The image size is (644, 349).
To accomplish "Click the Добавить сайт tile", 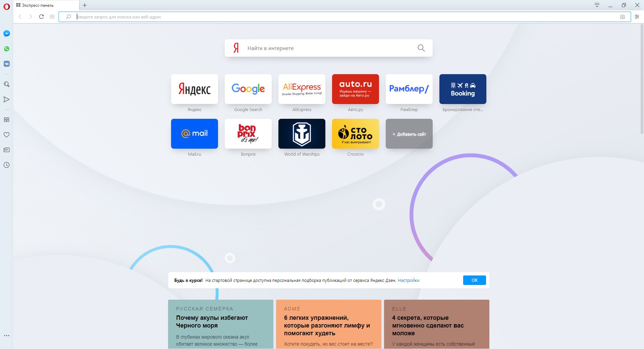I will point(409,134).
